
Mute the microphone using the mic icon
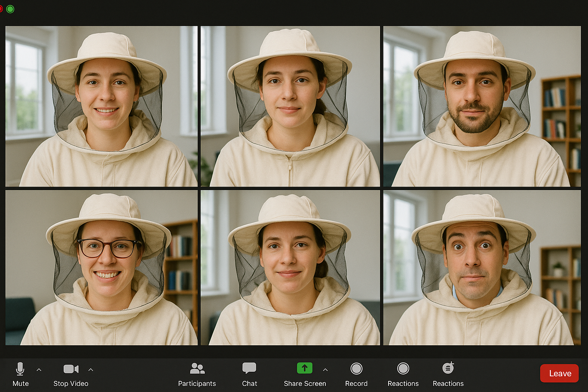point(20,369)
